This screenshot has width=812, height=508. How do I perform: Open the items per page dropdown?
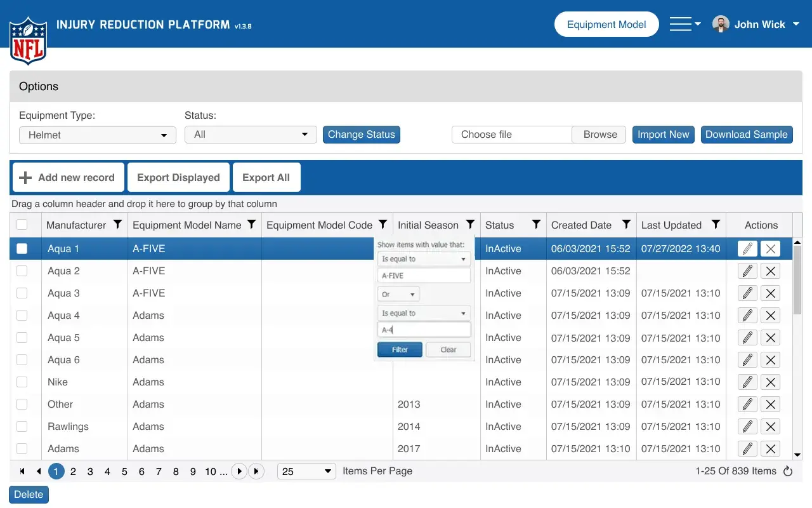(307, 471)
